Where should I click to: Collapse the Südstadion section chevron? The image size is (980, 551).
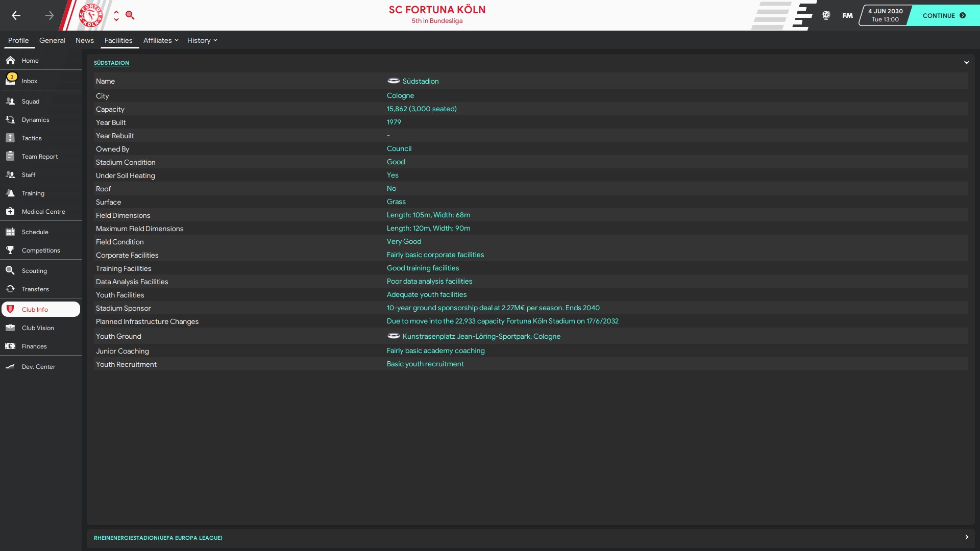pyautogui.click(x=966, y=63)
